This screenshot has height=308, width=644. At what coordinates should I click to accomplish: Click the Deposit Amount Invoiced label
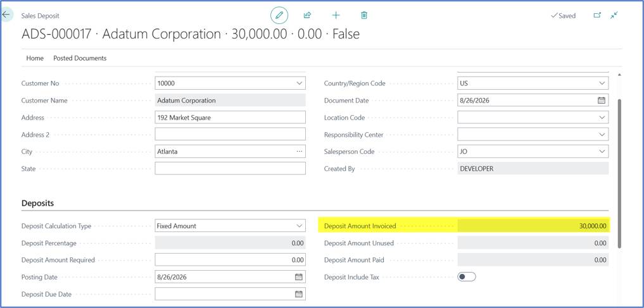tap(360, 226)
